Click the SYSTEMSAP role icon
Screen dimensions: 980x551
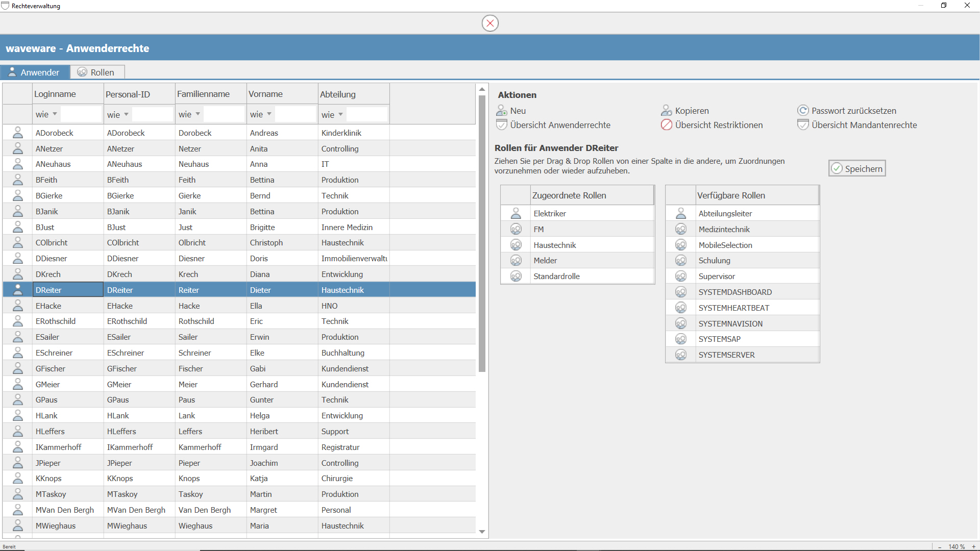tap(681, 339)
